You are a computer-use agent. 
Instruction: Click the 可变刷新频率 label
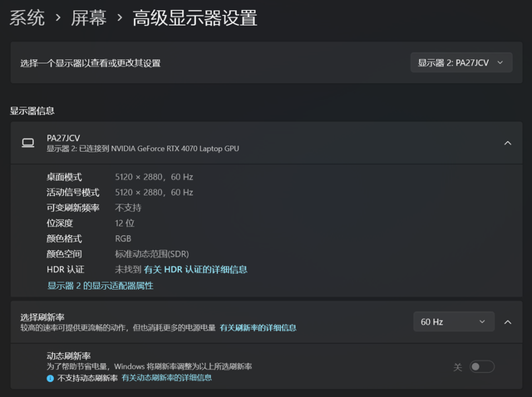(x=73, y=208)
